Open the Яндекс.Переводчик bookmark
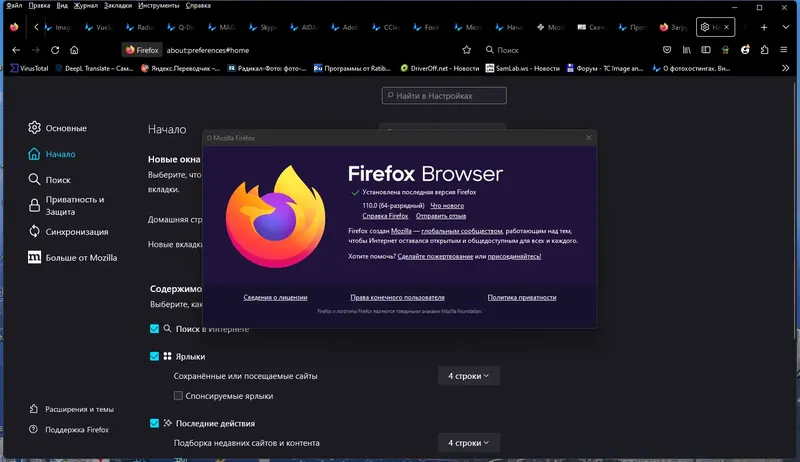This screenshot has width=800, height=462. point(181,68)
